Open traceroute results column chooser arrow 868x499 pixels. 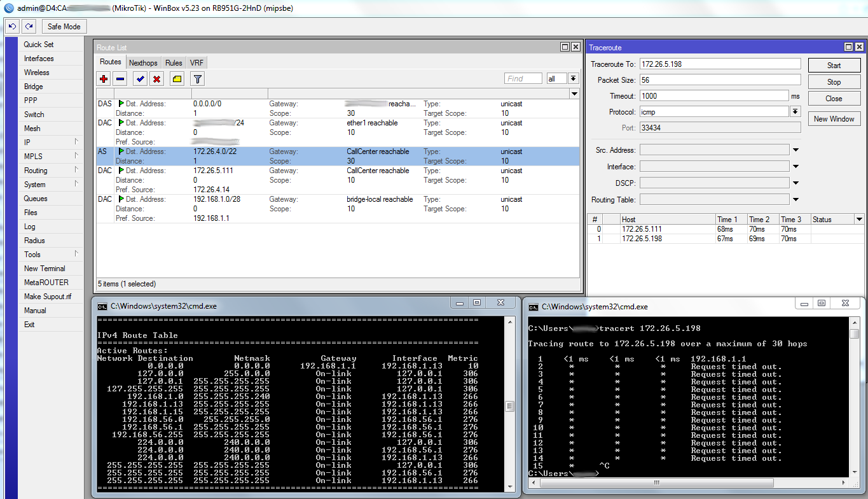pos(859,220)
